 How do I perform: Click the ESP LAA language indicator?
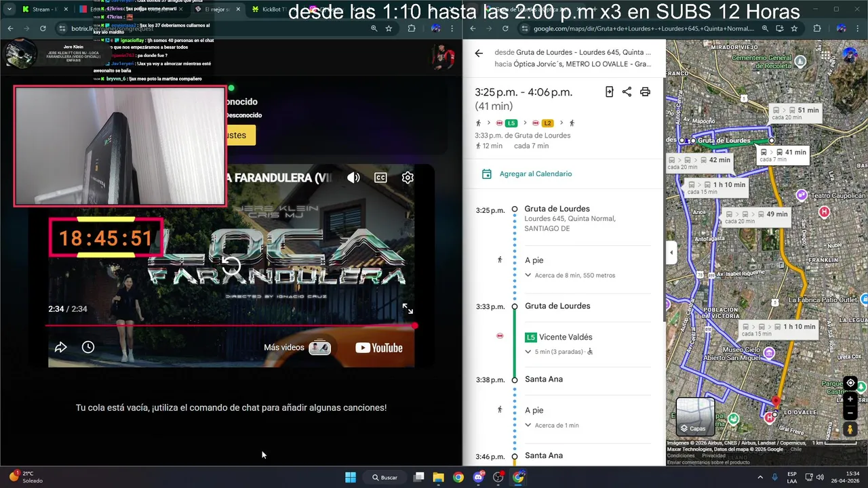[x=792, y=477]
